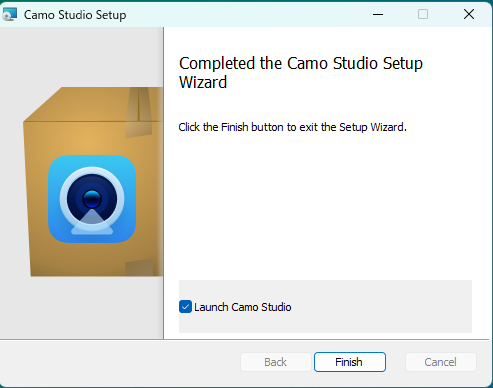Click the greyed-out Back button
Viewport: 493px width, 388px height.
276,362
